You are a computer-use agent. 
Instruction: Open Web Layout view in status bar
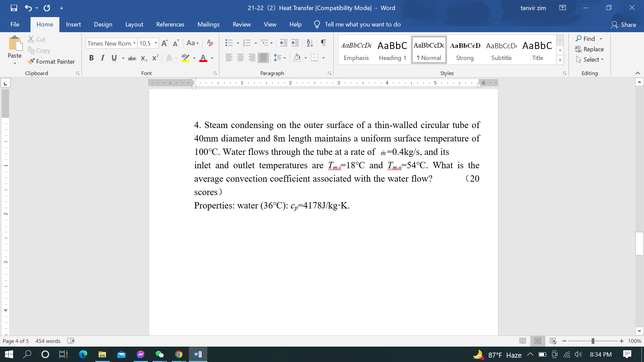[x=553, y=341]
